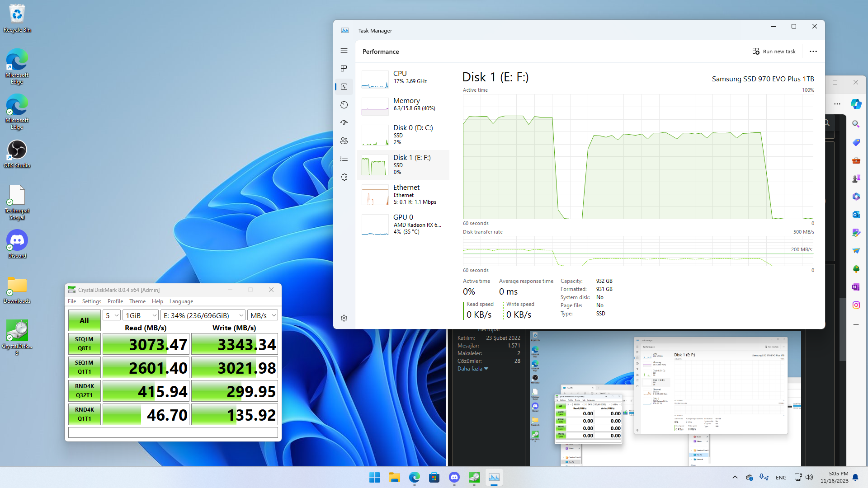The height and width of the screenshot is (488, 868).
Task: Open Details page list icon
Action: pyautogui.click(x=344, y=159)
